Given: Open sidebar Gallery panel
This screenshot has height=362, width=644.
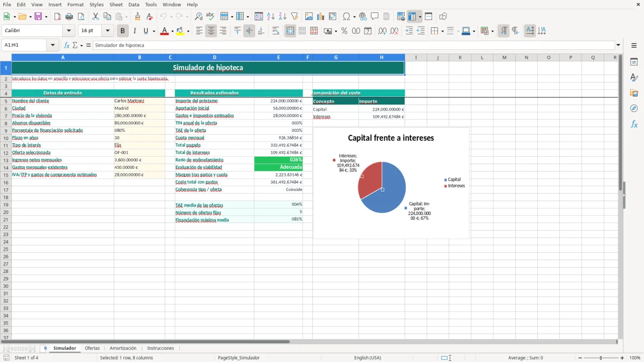Looking at the screenshot, I should (x=634, y=93).
